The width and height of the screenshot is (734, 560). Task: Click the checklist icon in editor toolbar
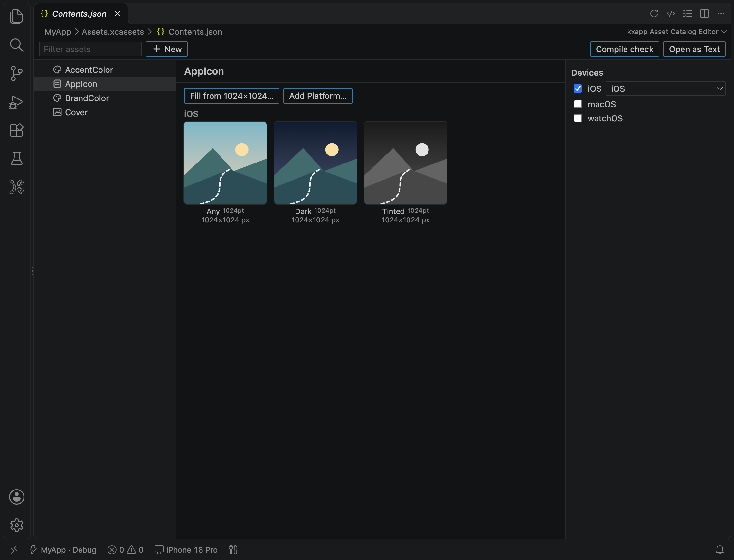[687, 13]
